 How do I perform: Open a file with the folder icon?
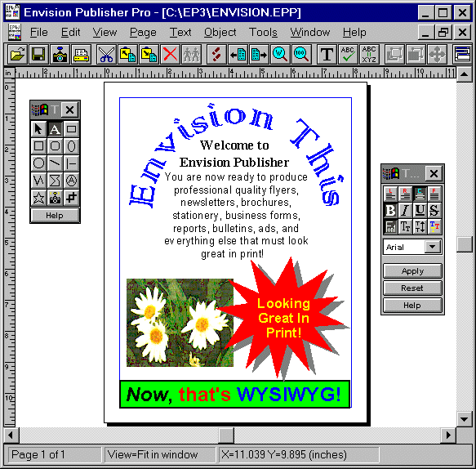tap(17, 55)
